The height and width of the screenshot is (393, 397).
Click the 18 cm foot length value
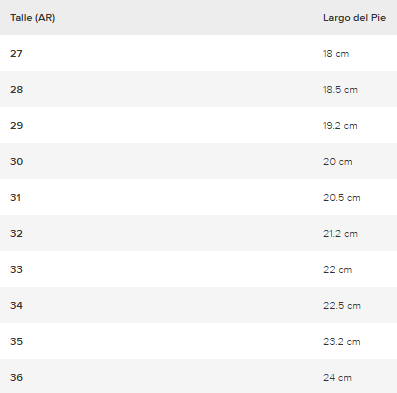tap(336, 54)
